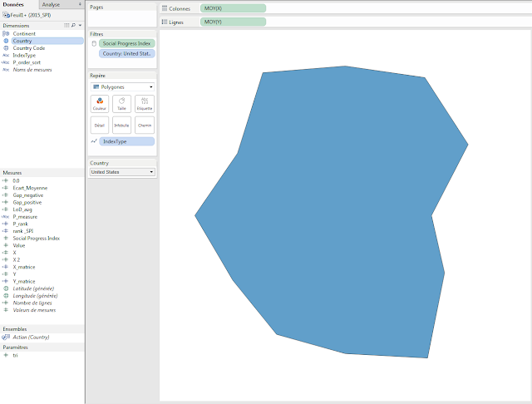Open the Couleur color mark card
The width and height of the screenshot is (532, 404).
(x=100, y=103)
